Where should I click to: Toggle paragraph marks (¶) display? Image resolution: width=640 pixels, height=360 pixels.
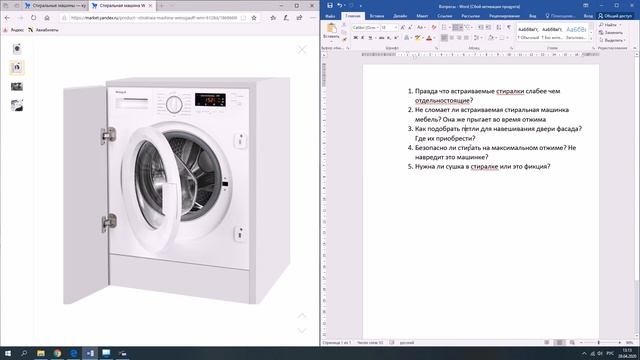tap(509, 27)
